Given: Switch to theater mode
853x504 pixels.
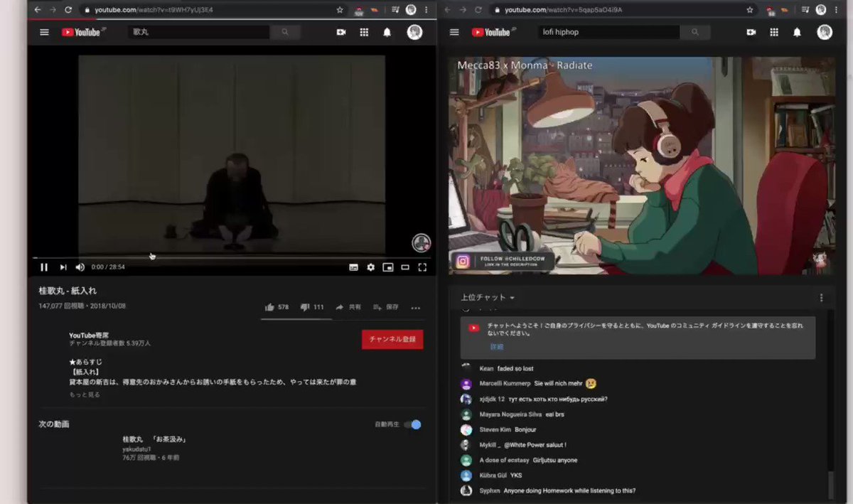Looking at the screenshot, I should tap(405, 267).
